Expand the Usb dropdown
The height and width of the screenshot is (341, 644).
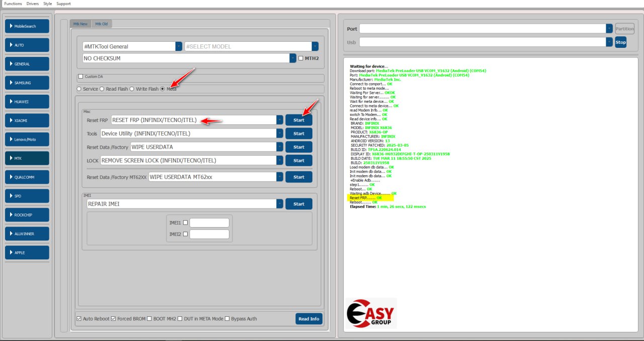(x=609, y=42)
